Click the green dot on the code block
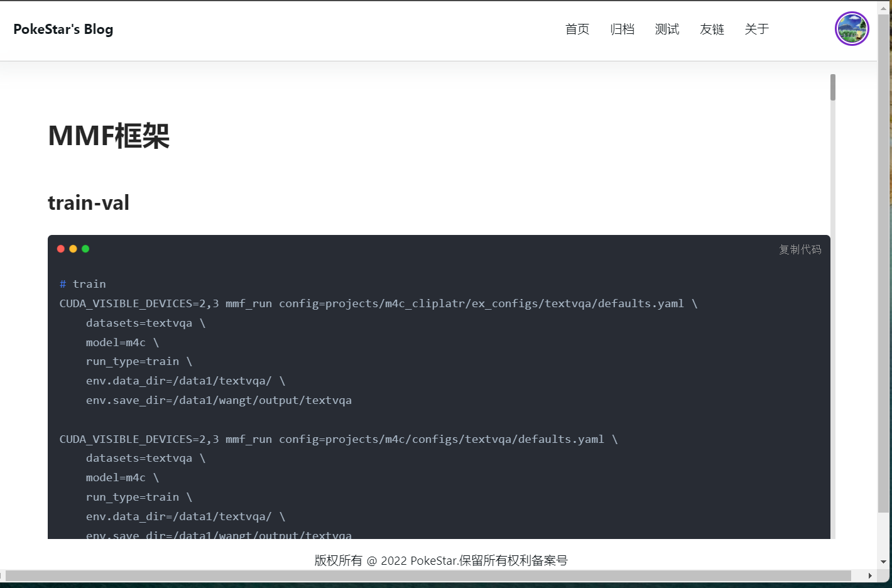Viewport: 892px width, 588px height. 85,248
